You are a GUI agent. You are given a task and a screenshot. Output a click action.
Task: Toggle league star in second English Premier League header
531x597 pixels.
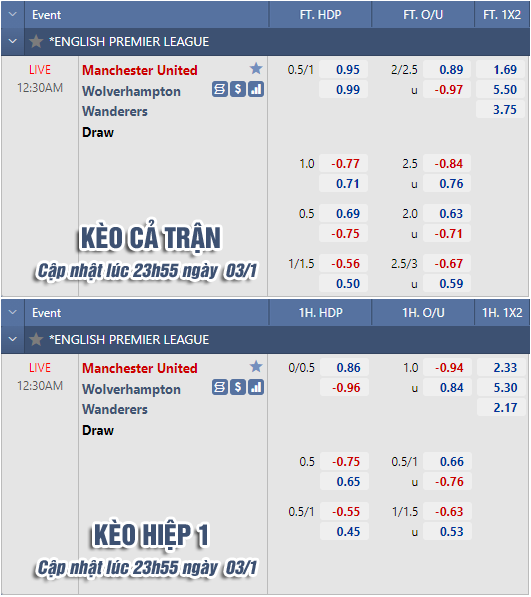pos(36,339)
